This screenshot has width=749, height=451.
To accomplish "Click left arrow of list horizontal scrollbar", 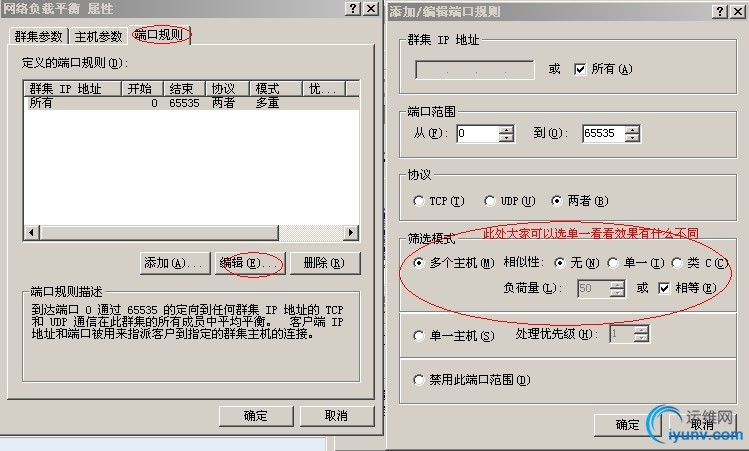I will (32, 233).
